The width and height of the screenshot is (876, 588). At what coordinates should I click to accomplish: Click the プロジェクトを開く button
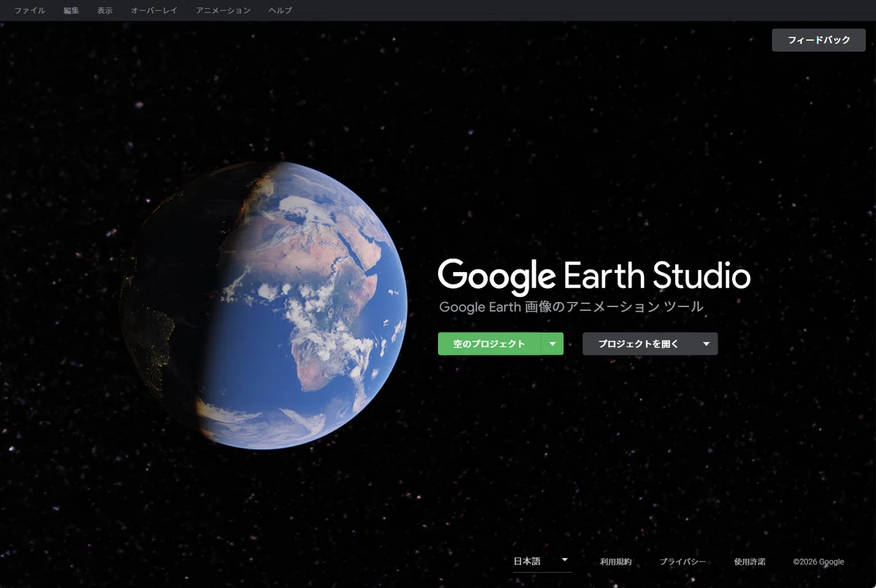pos(638,344)
